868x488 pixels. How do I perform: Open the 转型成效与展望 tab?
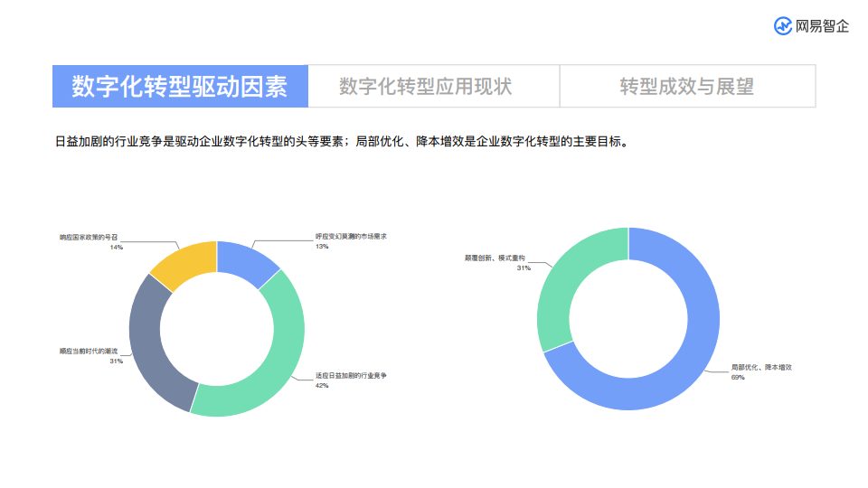[x=687, y=87]
